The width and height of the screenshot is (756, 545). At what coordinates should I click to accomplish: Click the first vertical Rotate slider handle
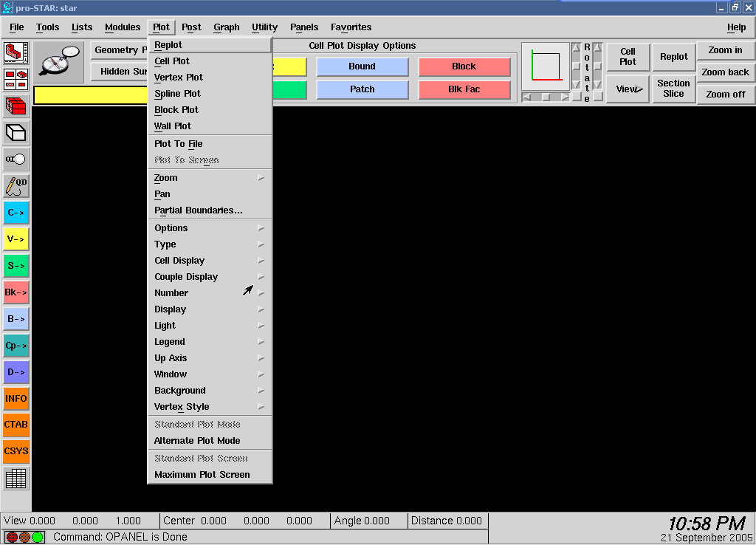tap(576, 66)
